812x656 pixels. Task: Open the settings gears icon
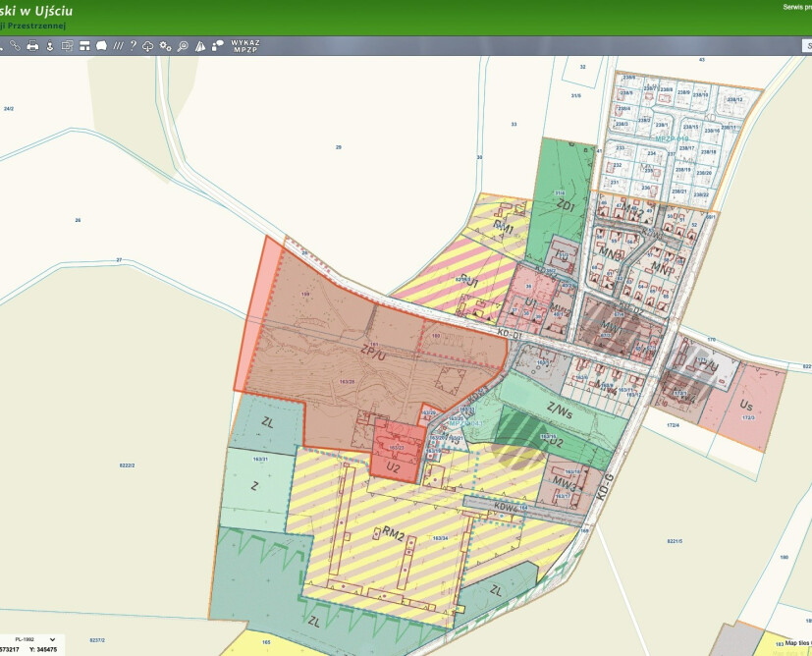click(165, 46)
